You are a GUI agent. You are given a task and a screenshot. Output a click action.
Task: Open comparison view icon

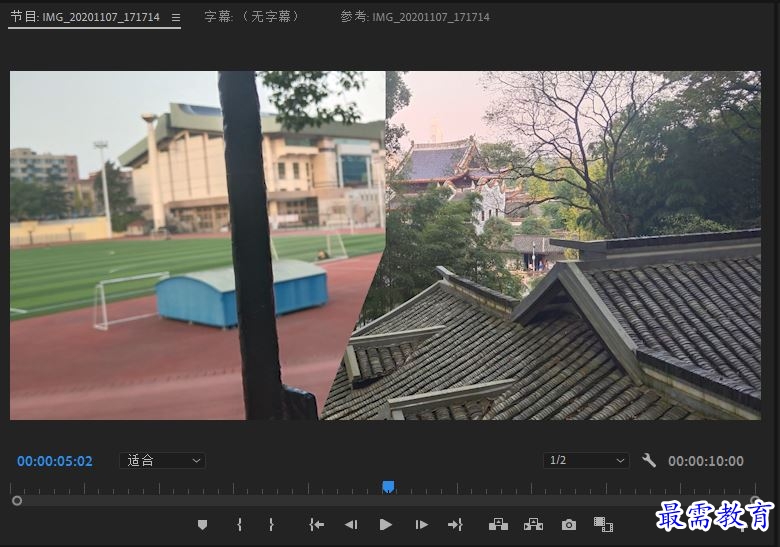pos(603,525)
